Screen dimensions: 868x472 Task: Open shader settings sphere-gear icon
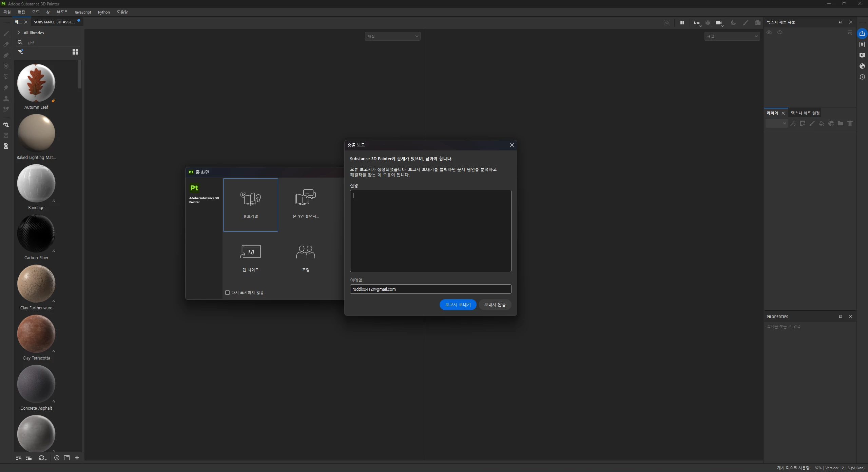click(862, 66)
